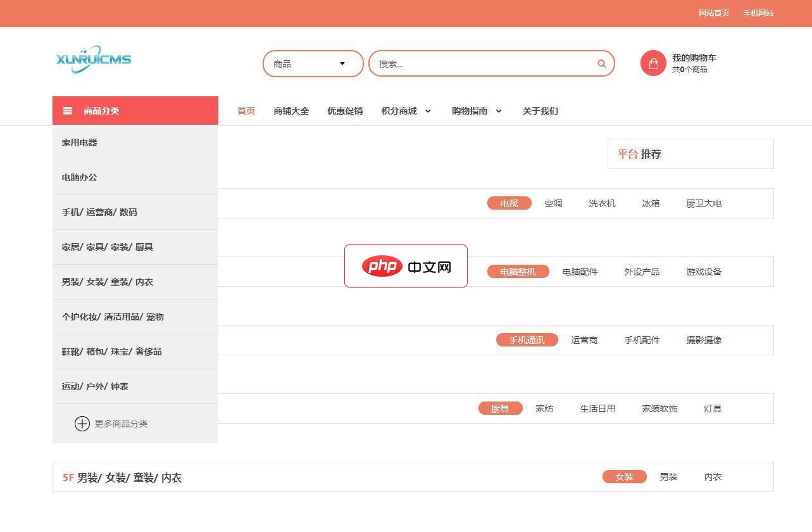The height and width of the screenshot is (532, 812).
Task: Select the 电视 filter pill
Action: click(509, 203)
